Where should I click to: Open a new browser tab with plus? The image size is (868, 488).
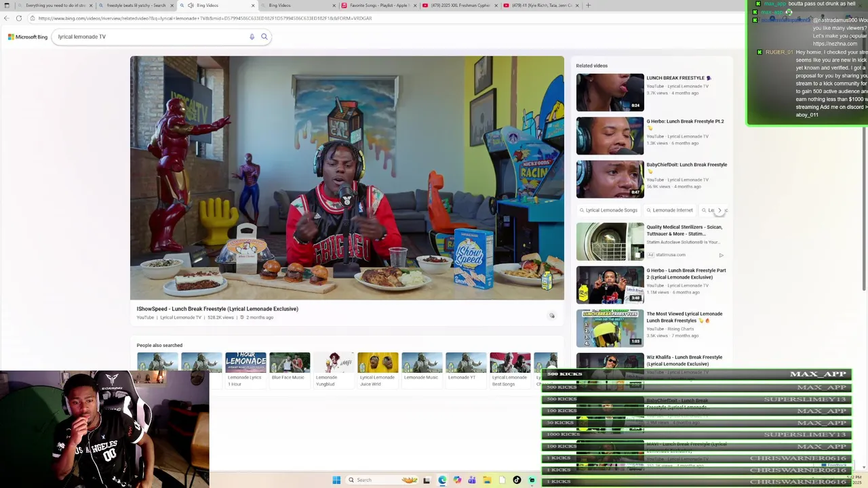pos(588,5)
